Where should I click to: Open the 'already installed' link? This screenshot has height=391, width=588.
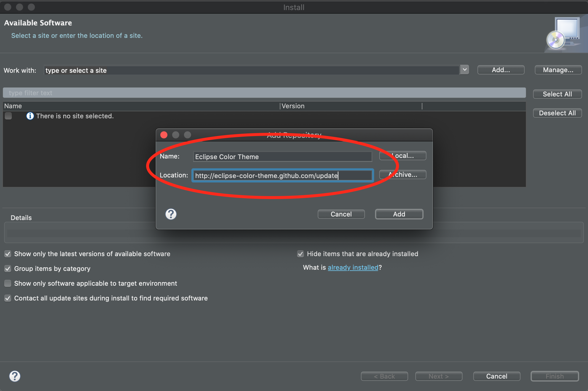[353, 267]
